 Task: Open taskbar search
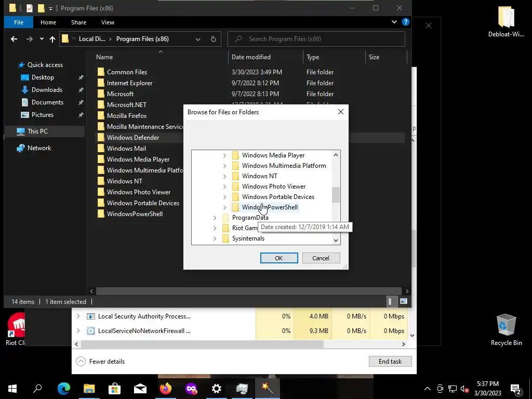click(37, 389)
